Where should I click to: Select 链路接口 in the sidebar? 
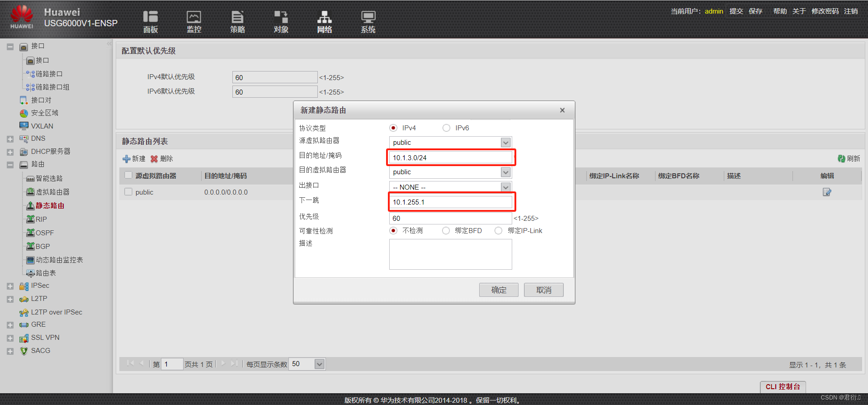[49, 74]
